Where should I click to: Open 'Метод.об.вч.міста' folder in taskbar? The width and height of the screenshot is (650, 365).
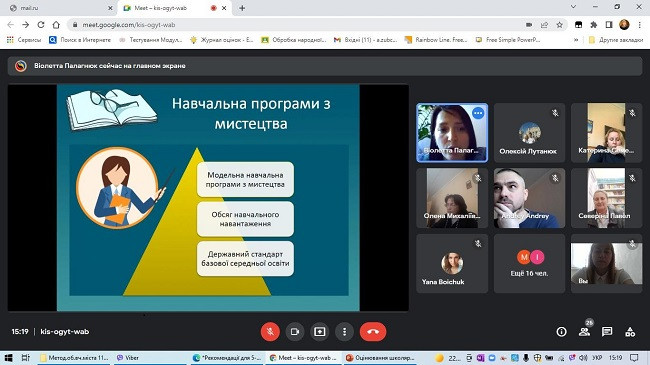[x=75, y=358]
